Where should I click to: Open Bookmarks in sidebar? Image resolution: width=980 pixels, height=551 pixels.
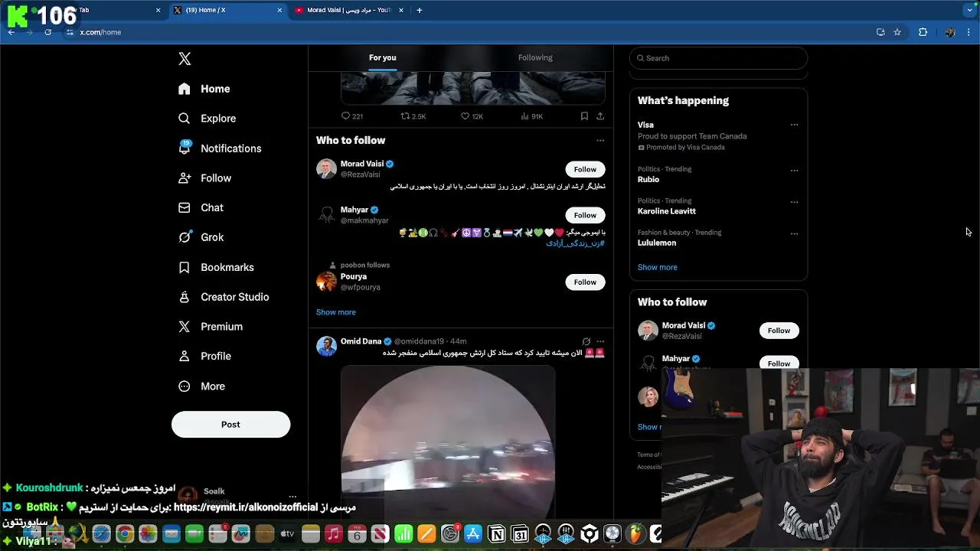coord(216,267)
